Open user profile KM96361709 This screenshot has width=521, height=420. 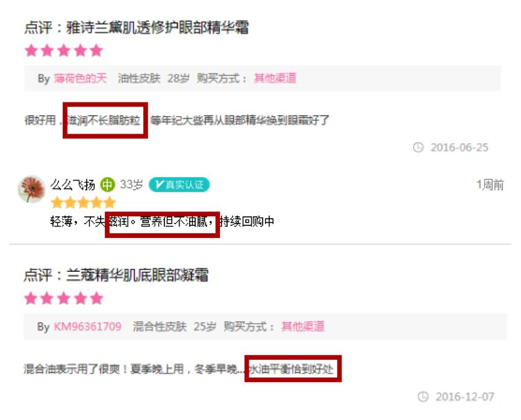(87, 327)
